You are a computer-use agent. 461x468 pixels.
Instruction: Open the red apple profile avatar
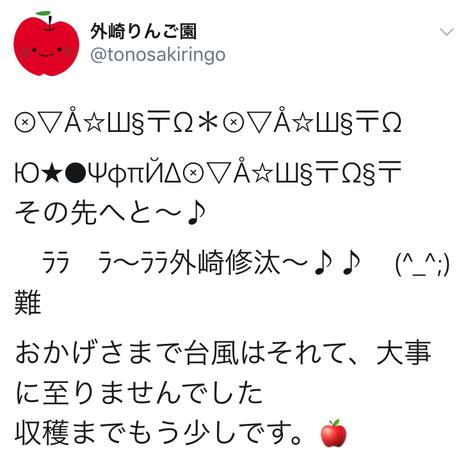point(46,43)
